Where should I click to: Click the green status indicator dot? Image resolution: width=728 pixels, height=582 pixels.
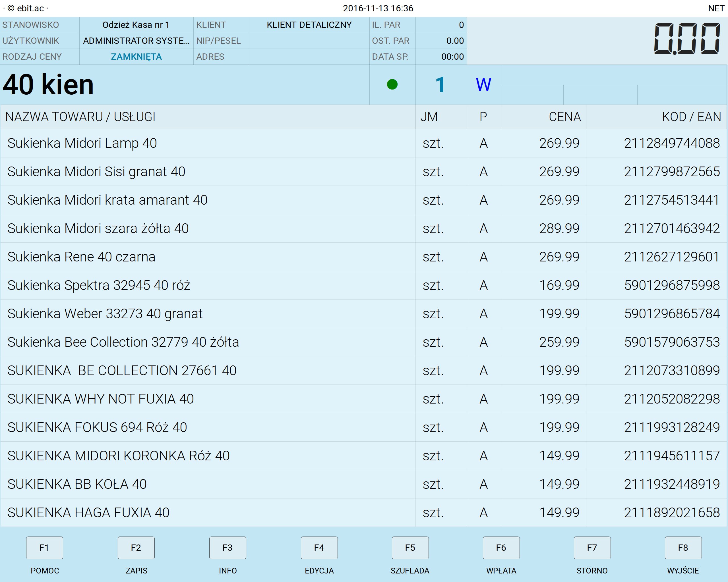tap(392, 84)
